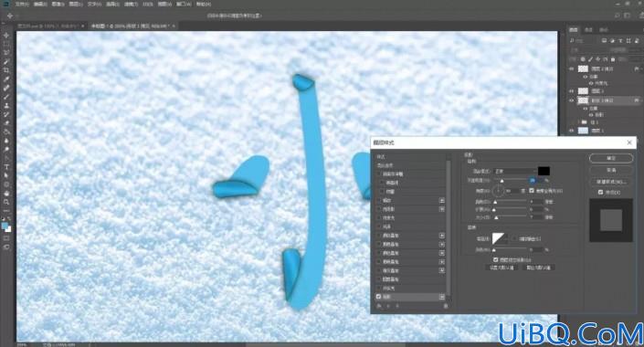
Task: Select the Brush tool
Action: point(6,97)
